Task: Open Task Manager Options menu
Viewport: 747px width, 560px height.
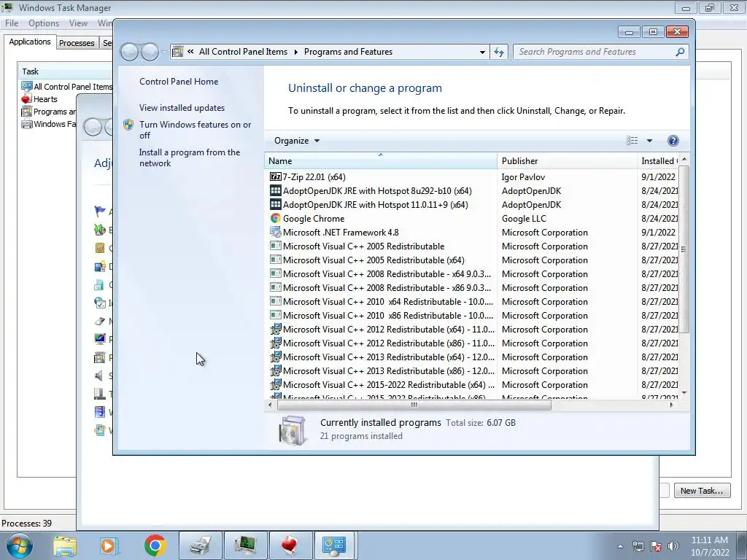Action: [44, 23]
